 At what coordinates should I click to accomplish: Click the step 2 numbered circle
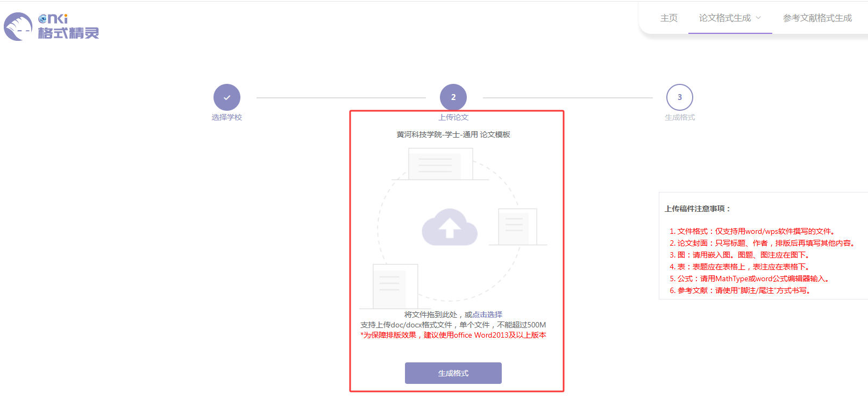coord(453,97)
